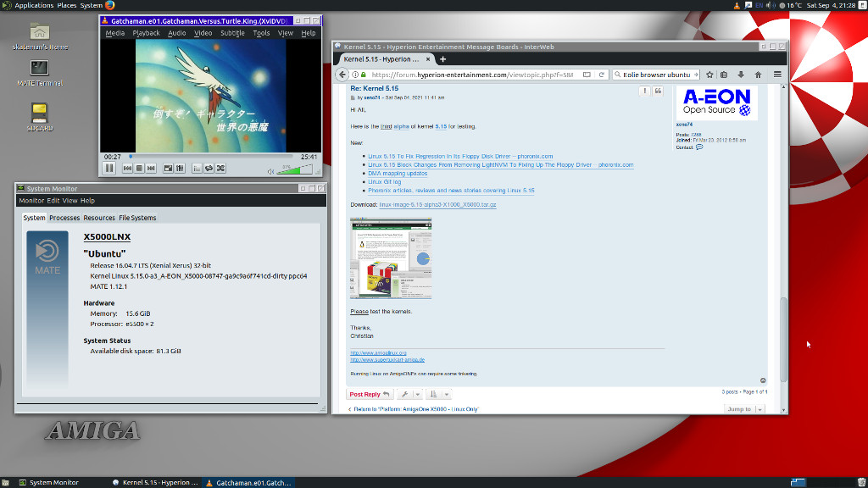
Task: Click the Post Reply button
Action: tap(370, 395)
